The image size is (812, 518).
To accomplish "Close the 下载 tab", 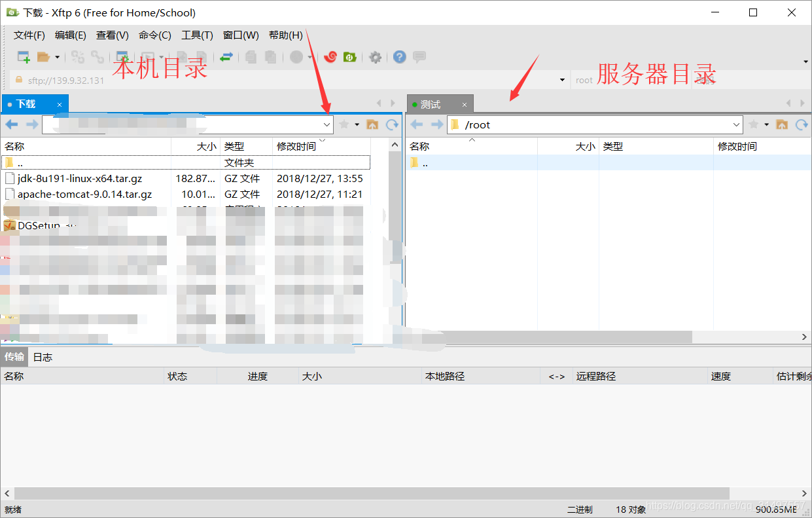I will 60,104.
